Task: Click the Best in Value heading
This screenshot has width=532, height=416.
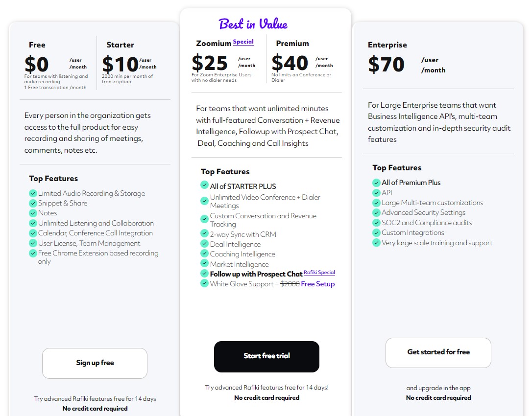Action: click(253, 23)
